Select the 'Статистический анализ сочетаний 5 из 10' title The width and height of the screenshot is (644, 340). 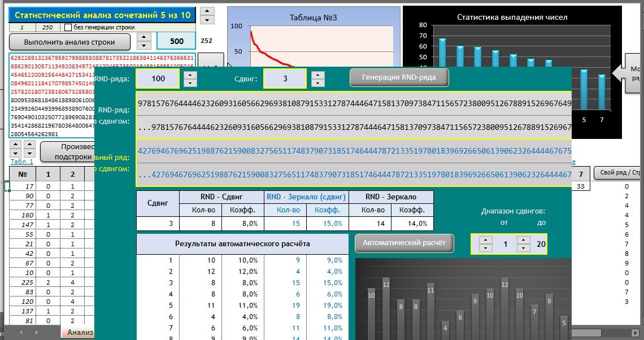pos(102,15)
